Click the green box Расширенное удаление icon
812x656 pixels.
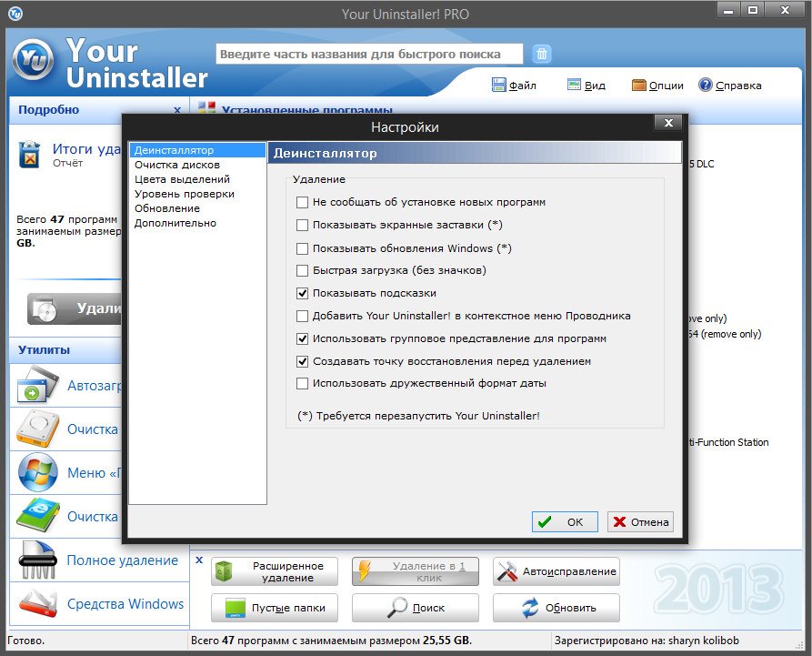click(x=224, y=571)
